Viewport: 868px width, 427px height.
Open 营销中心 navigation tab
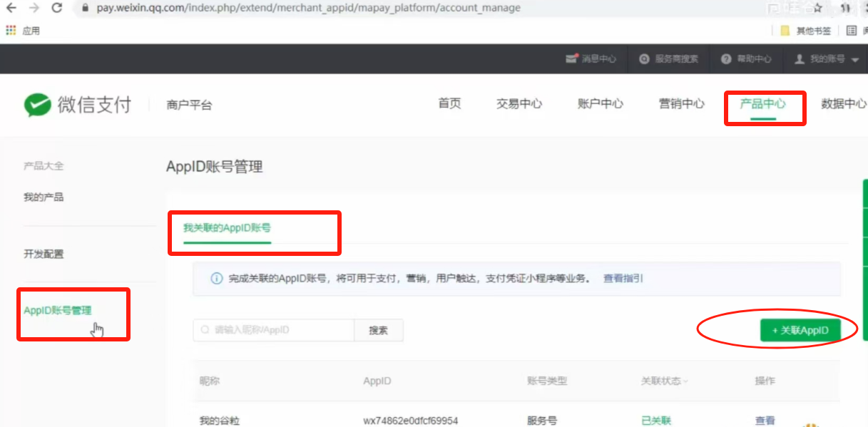click(x=682, y=103)
